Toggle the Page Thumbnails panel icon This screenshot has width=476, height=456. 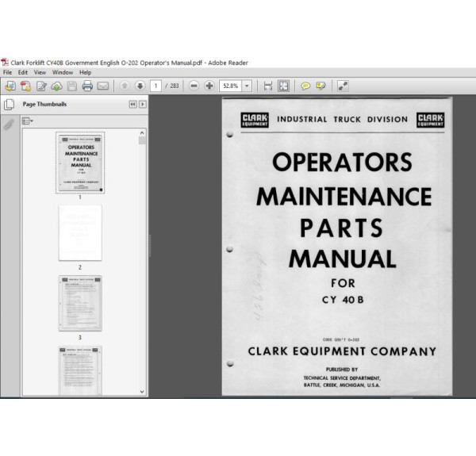(x=9, y=104)
